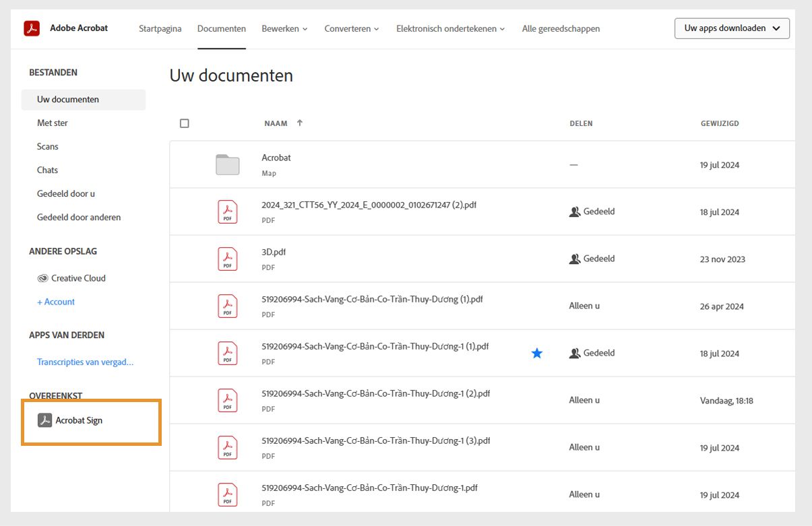Image resolution: width=812 pixels, height=526 pixels.
Task: Expand the Bewerken dropdown menu
Action: click(284, 29)
